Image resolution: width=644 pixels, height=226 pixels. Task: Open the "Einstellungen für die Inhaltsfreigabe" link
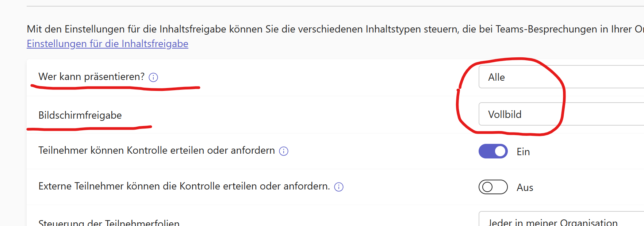tap(107, 44)
